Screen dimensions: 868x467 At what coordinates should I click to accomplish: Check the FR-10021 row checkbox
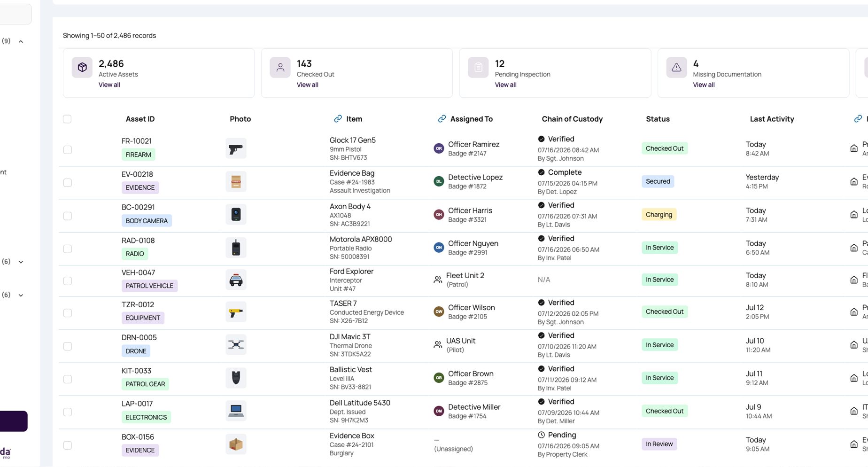pos(68,149)
